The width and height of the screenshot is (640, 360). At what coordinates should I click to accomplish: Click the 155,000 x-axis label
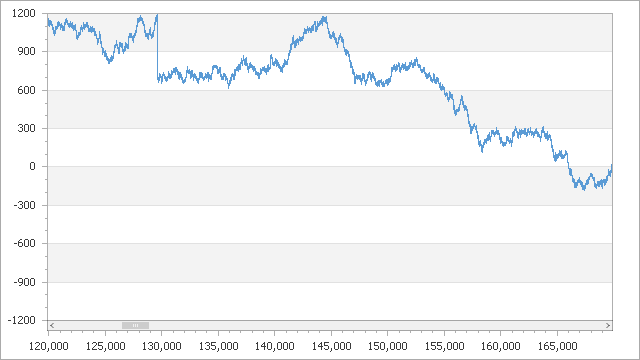(x=444, y=347)
